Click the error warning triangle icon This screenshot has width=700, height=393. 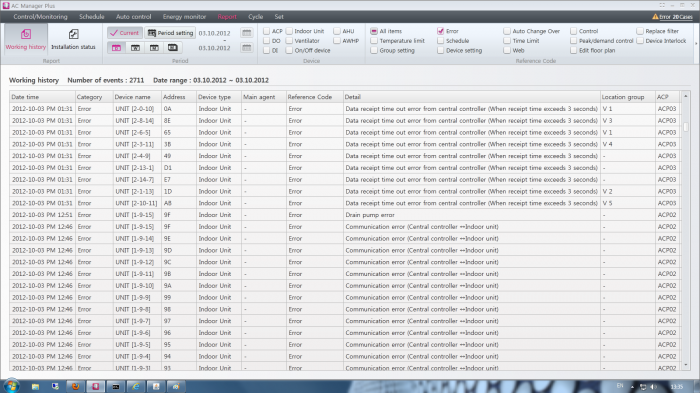655,17
